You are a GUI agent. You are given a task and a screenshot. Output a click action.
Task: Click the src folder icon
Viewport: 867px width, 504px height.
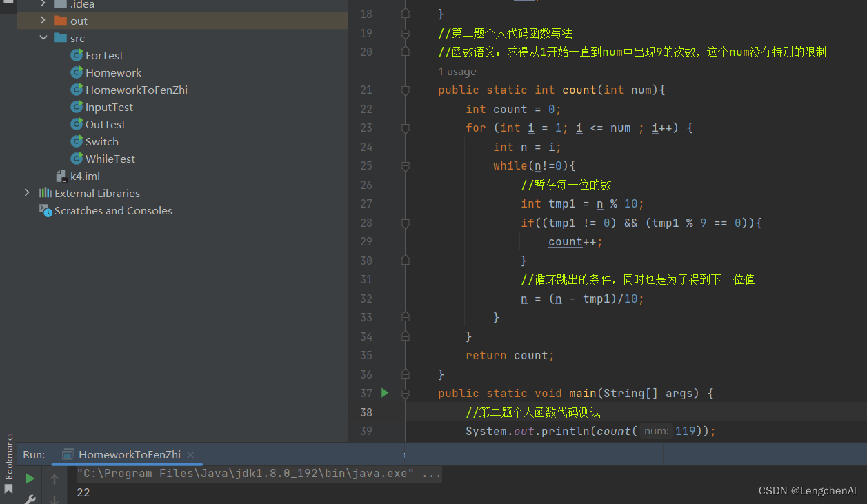pos(61,38)
